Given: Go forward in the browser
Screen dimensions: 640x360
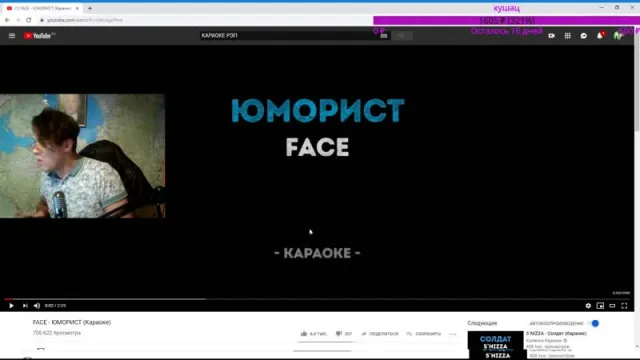Looking at the screenshot, I should (18, 20).
